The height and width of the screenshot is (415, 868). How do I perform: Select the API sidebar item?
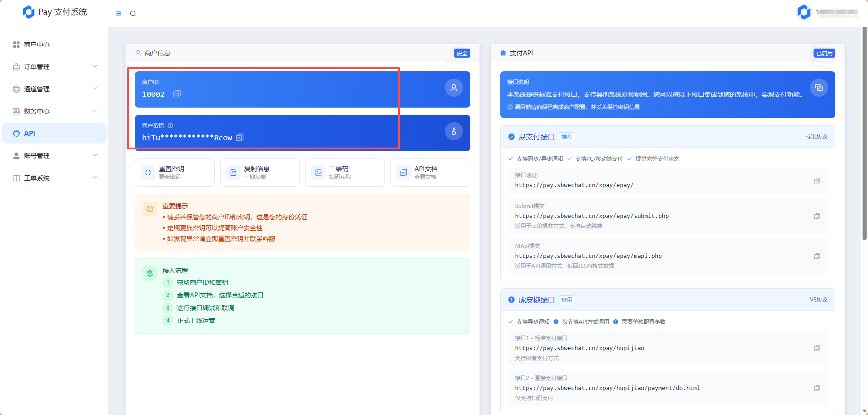pos(30,133)
